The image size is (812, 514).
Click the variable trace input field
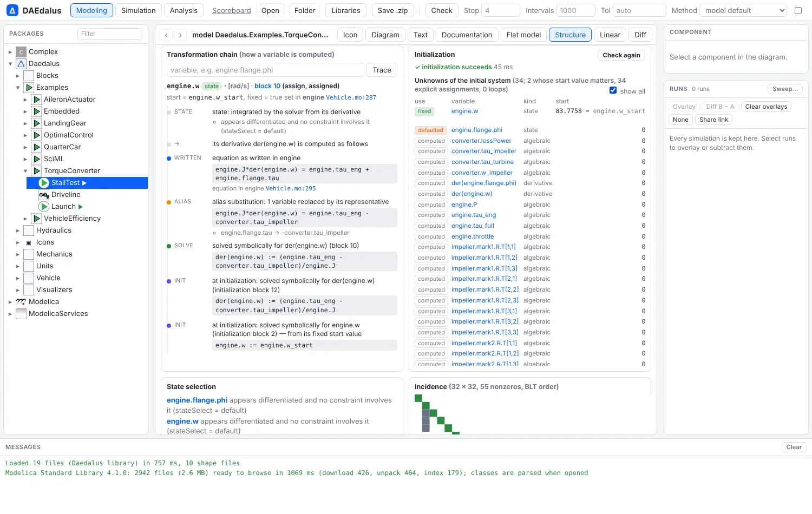265,70
